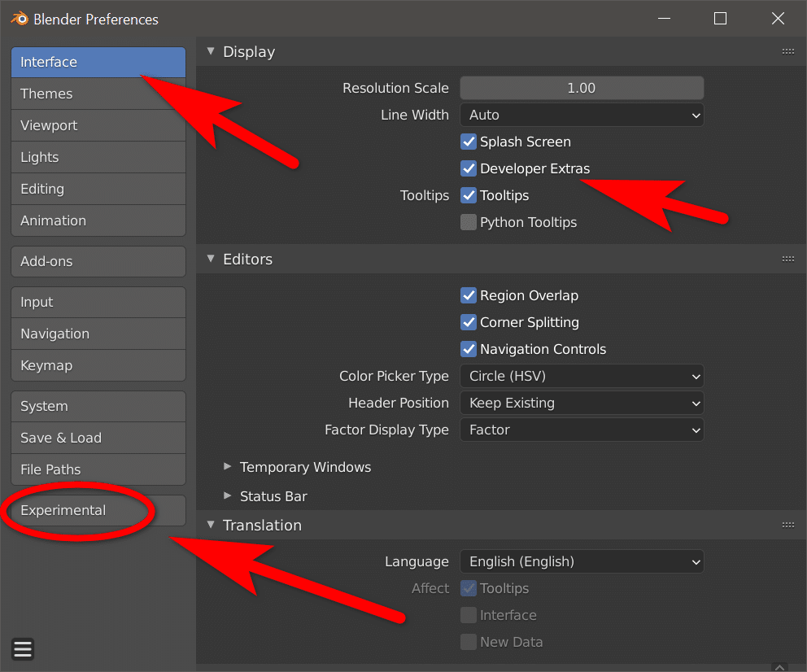Viewport: 807px width, 672px height.
Task: Disable the Splash Screen checkbox
Action: tap(469, 142)
